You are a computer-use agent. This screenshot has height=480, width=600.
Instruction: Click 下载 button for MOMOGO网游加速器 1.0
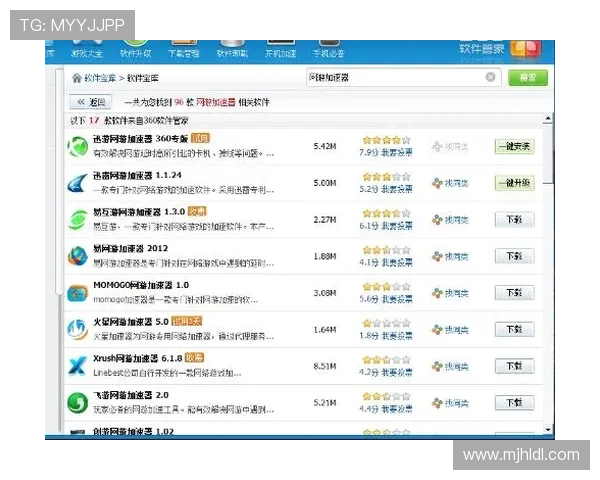pyautogui.click(x=514, y=293)
